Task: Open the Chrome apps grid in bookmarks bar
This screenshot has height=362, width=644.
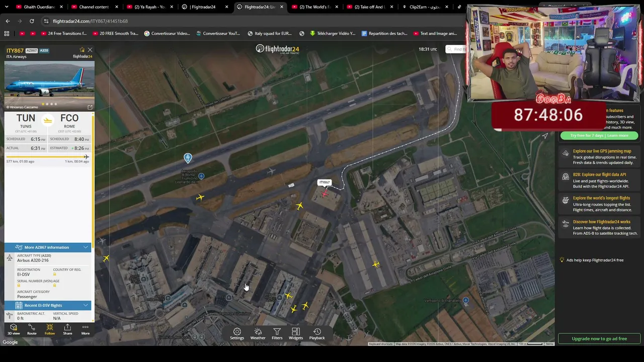Action: coord(7,34)
